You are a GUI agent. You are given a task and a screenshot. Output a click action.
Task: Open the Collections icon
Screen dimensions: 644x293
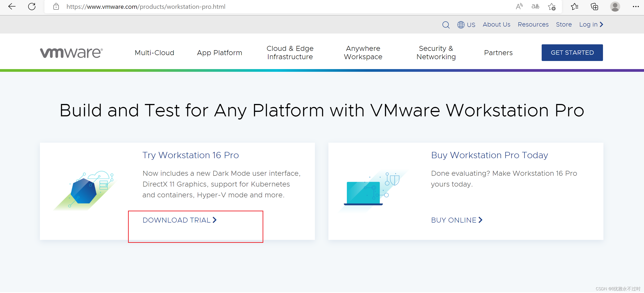(x=594, y=7)
